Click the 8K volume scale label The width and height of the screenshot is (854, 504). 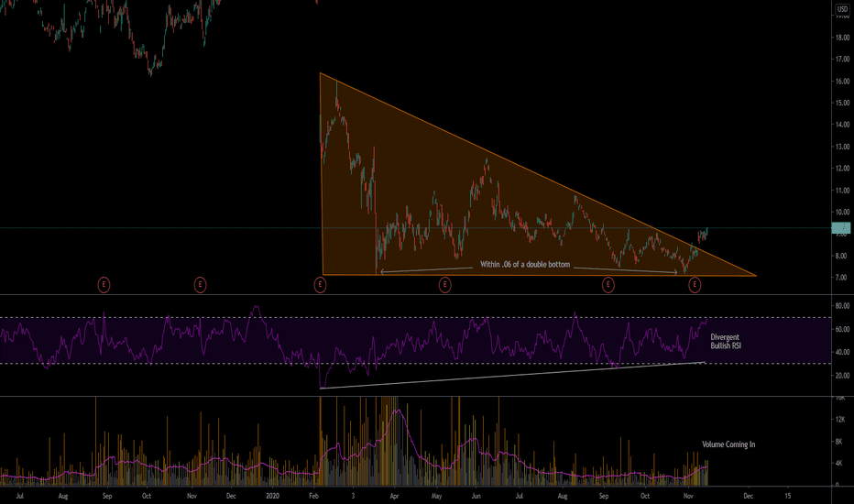coord(840,442)
